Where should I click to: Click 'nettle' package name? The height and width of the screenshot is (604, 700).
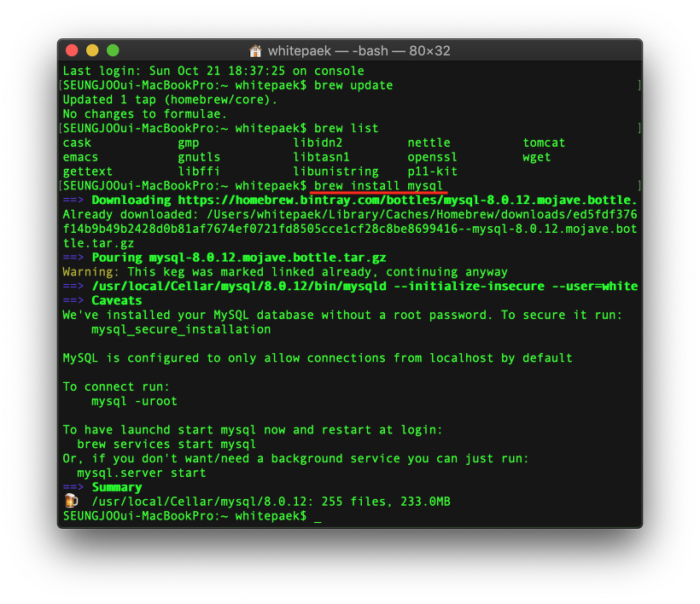click(x=429, y=142)
